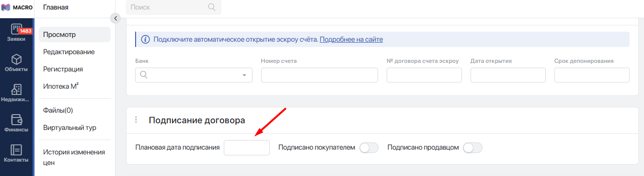Open the Финансы wallet icon
Image resolution: width=644 pixels, height=176 pixels.
(x=16, y=120)
